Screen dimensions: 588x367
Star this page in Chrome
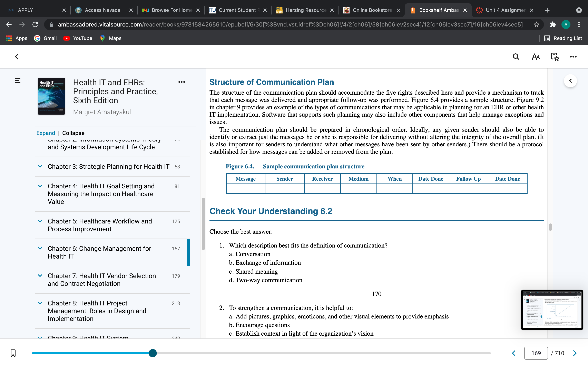pyautogui.click(x=537, y=24)
